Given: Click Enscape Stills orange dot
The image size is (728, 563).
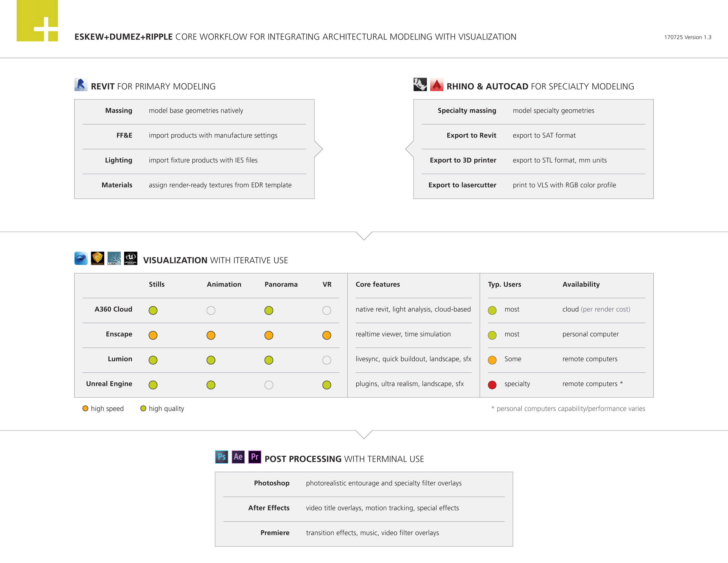Looking at the screenshot, I should (x=153, y=335).
